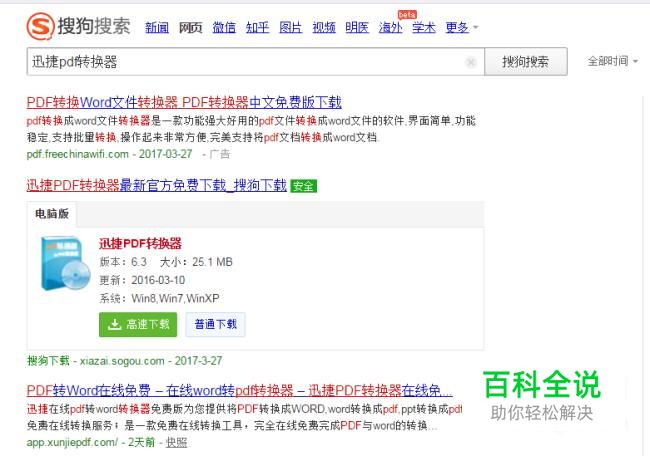Clear the search box with the X icon

click(471, 62)
